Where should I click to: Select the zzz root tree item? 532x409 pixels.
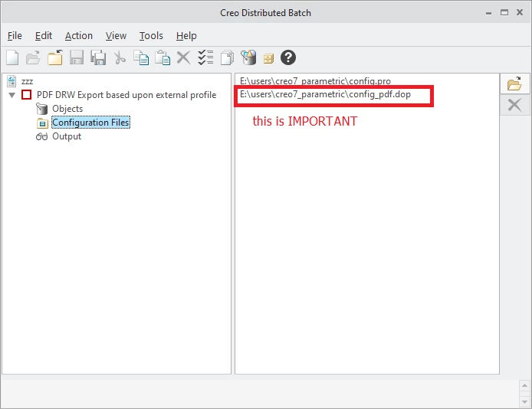pos(27,81)
